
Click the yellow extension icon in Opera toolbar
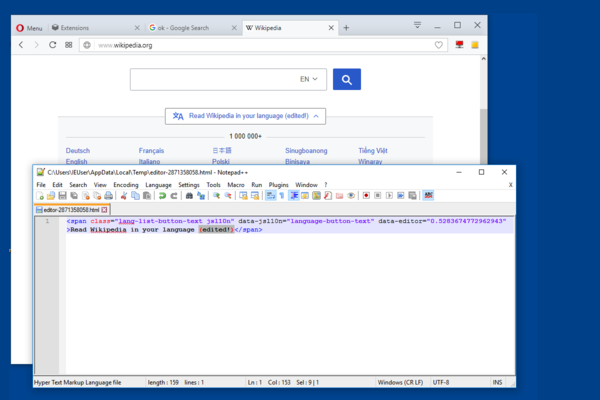pos(475,45)
